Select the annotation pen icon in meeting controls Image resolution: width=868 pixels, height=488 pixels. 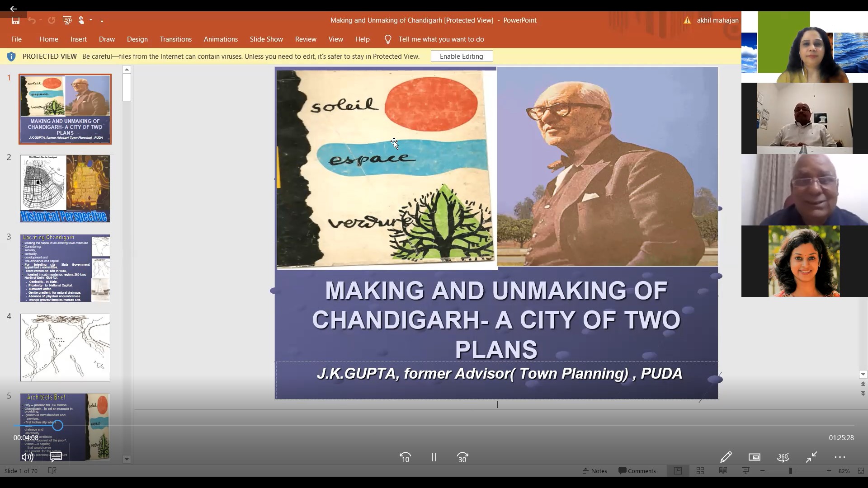pos(726,457)
